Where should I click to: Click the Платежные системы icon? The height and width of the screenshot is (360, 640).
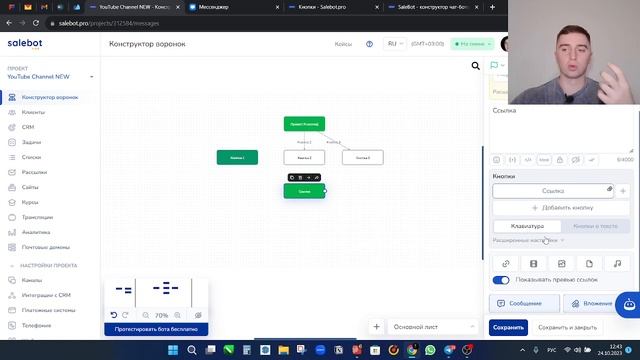pyautogui.click(x=12, y=310)
